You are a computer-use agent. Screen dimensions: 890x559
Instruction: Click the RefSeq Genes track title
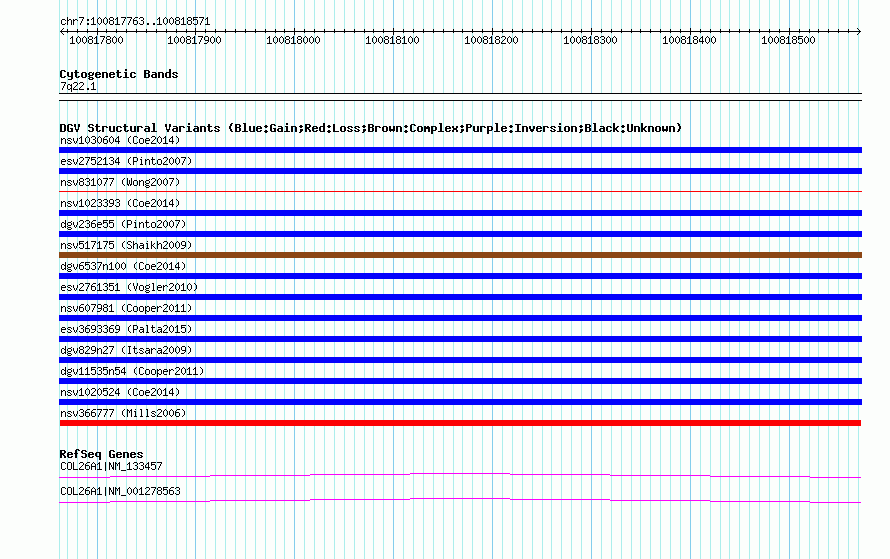[x=101, y=454]
